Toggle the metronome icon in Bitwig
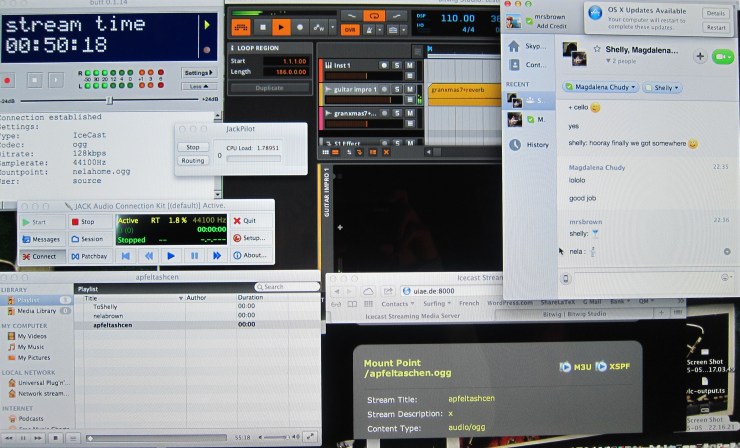Image resolution: width=740 pixels, height=448 pixels. 370,30
